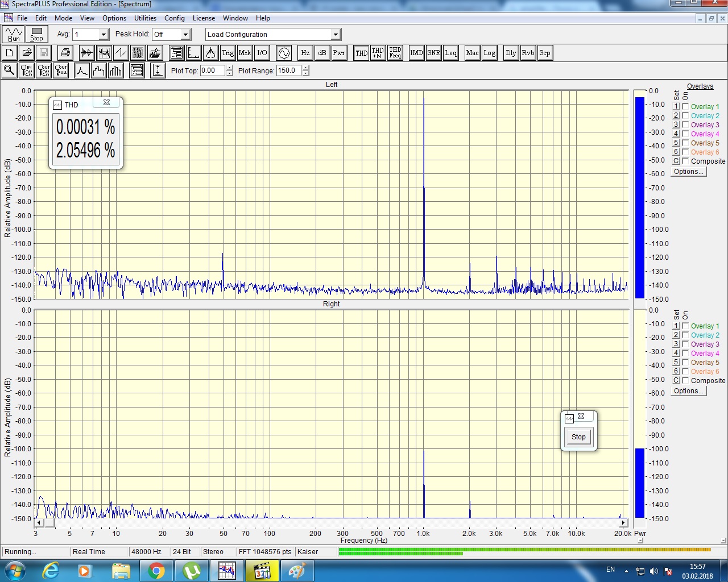
Task: Open the Mrk markers tool
Action: tap(245, 53)
